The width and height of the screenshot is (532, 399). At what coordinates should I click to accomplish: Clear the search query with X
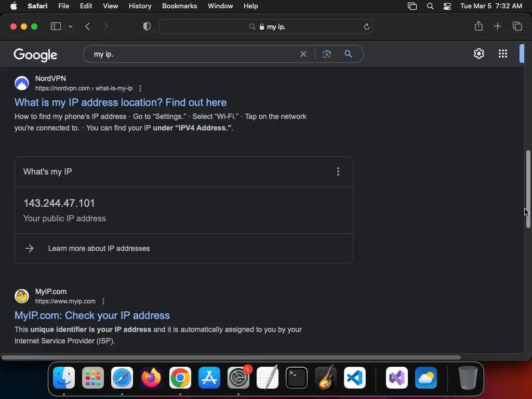pyautogui.click(x=303, y=54)
